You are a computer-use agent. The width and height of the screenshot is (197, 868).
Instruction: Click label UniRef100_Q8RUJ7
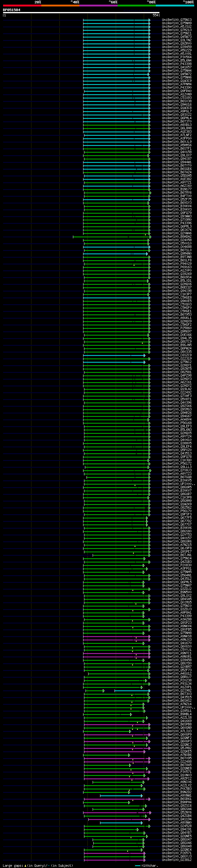(176, 677)
